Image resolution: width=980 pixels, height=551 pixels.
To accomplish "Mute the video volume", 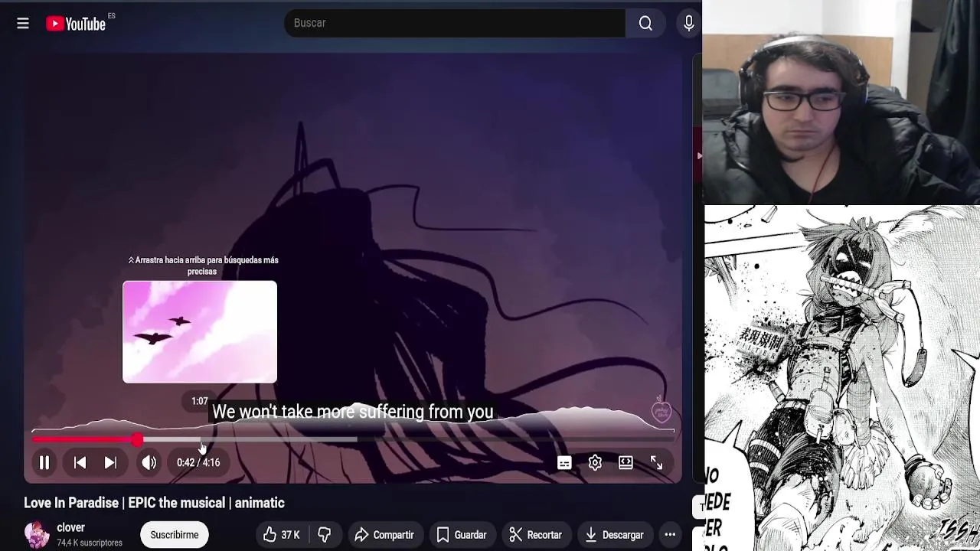I will tap(149, 462).
